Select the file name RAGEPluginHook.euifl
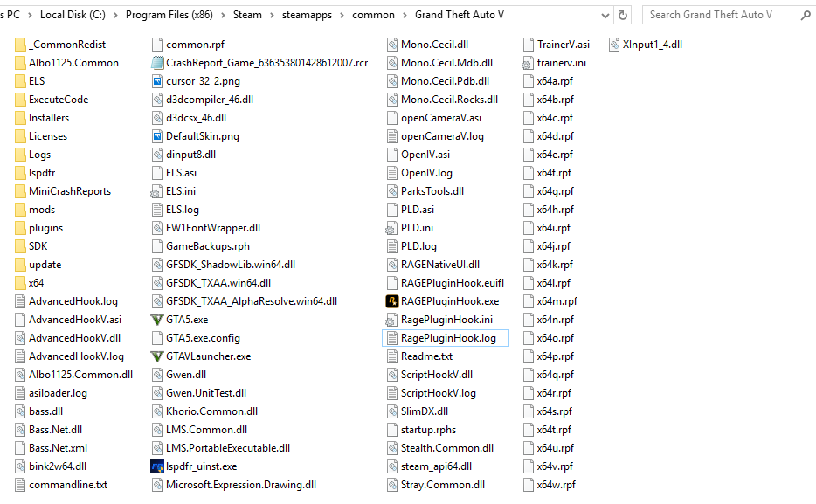Screen dimensions: 816x504 pos(453,283)
